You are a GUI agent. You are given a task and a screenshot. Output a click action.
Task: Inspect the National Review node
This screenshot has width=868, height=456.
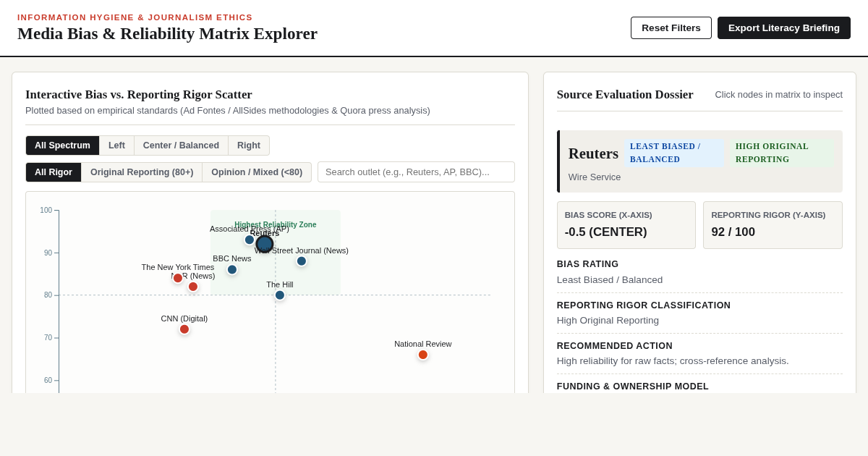point(423,355)
